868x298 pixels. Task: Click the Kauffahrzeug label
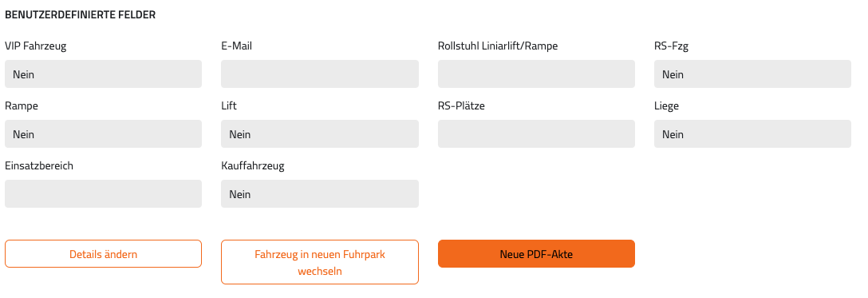(252, 165)
